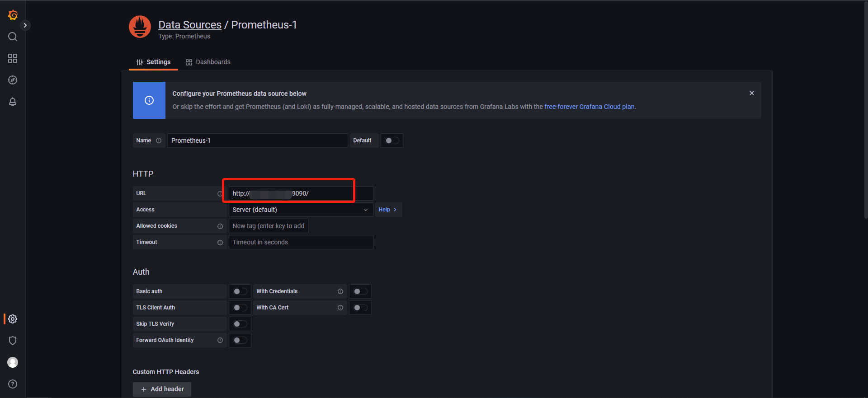Screen dimensions: 868x398
Task: Open the Dashboards grid icon in sidebar
Action: tap(13, 58)
